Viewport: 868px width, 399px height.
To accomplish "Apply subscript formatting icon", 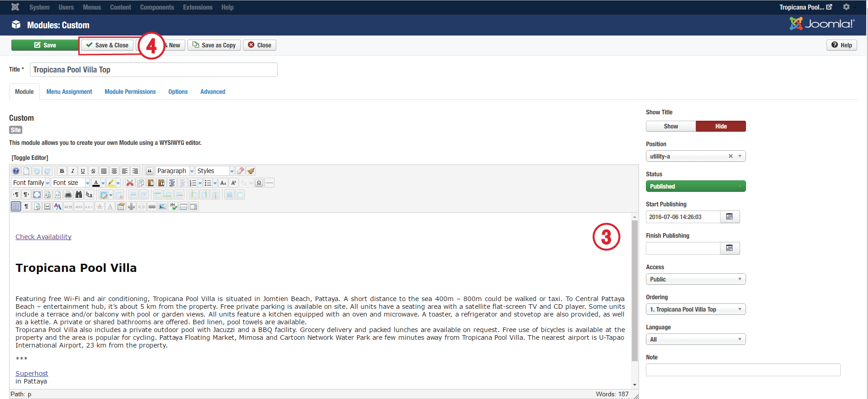I will 223,183.
